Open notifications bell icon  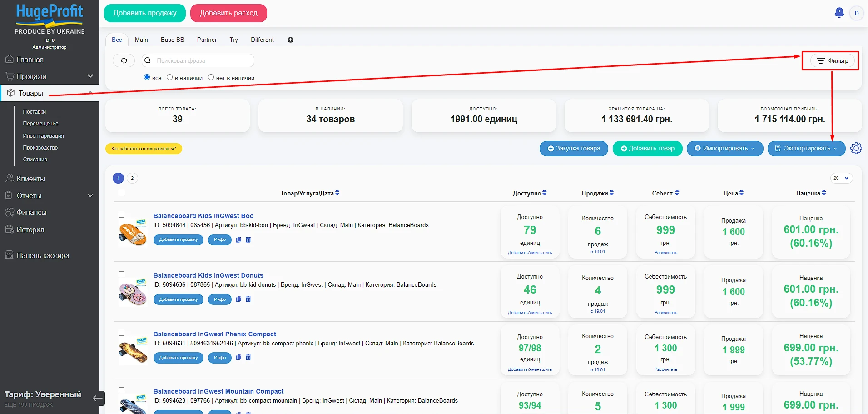[x=839, y=13]
